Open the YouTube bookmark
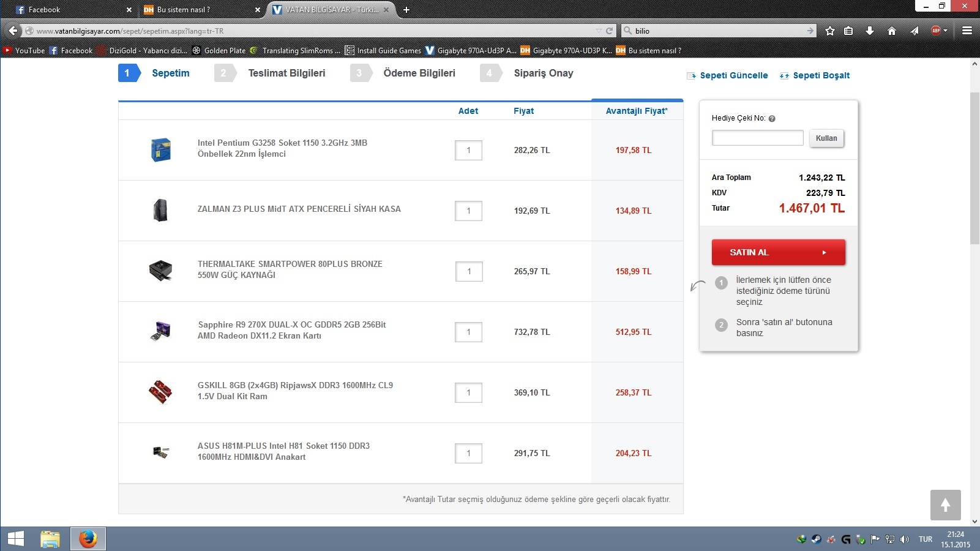Viewport: 980px width, 551px height. tap(24, 51)
